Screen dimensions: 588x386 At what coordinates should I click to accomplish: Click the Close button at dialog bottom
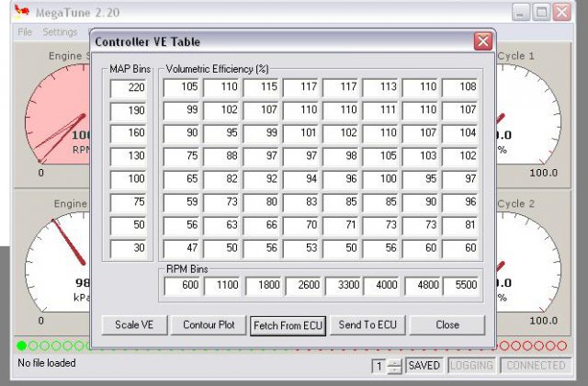coord(447,325)
